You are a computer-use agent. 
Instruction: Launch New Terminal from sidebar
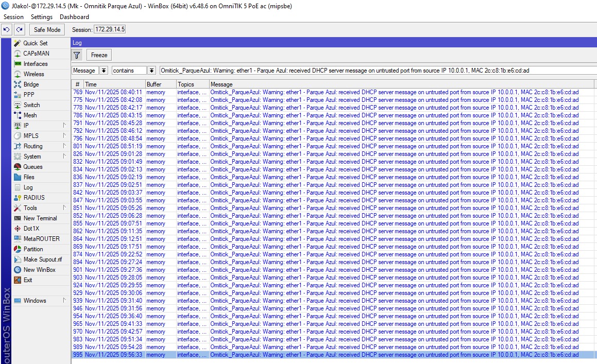click(x=40, y=218)
